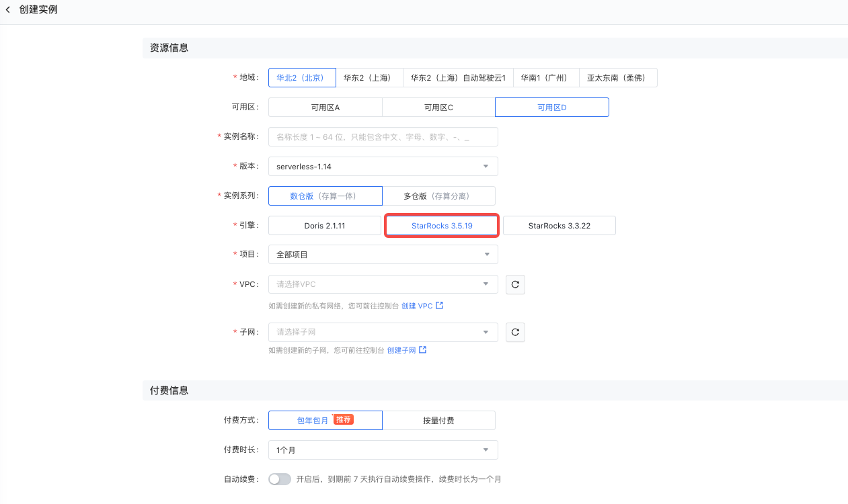Expand the 项目 dropdown showing 全部项目
Screen dimensions: 848x504
click(x=383, y=254)
